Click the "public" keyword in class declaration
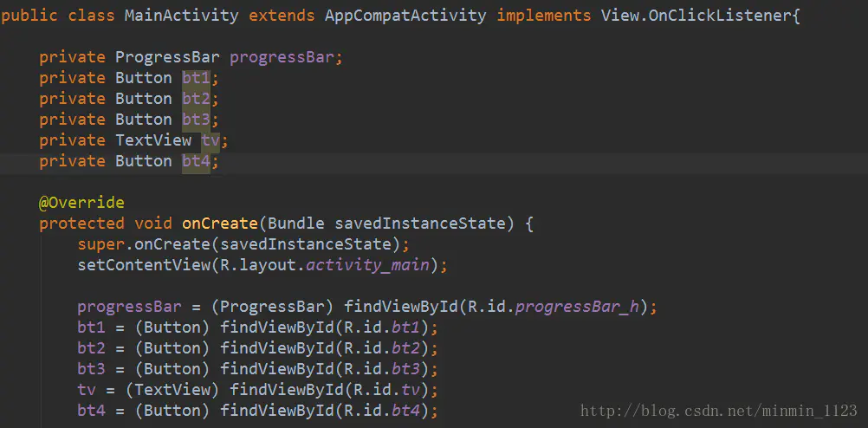This screenshot has height=428, width=868. pos(29,16)
